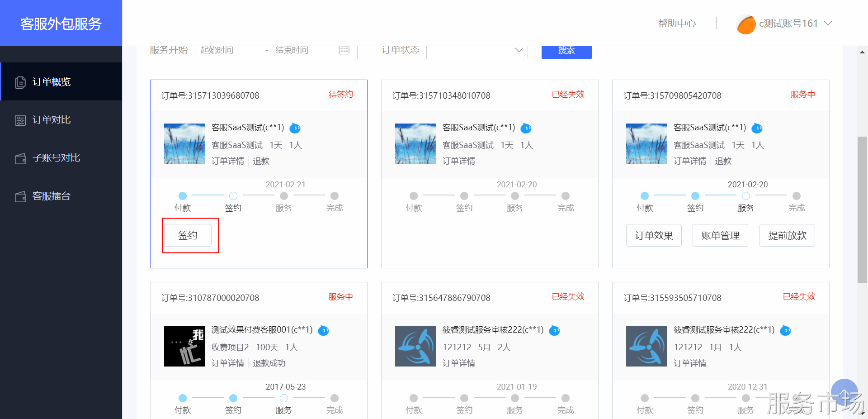Click the c测试账号161 account name
This screenshot has width=868, height=419.
tap(788, 23)
